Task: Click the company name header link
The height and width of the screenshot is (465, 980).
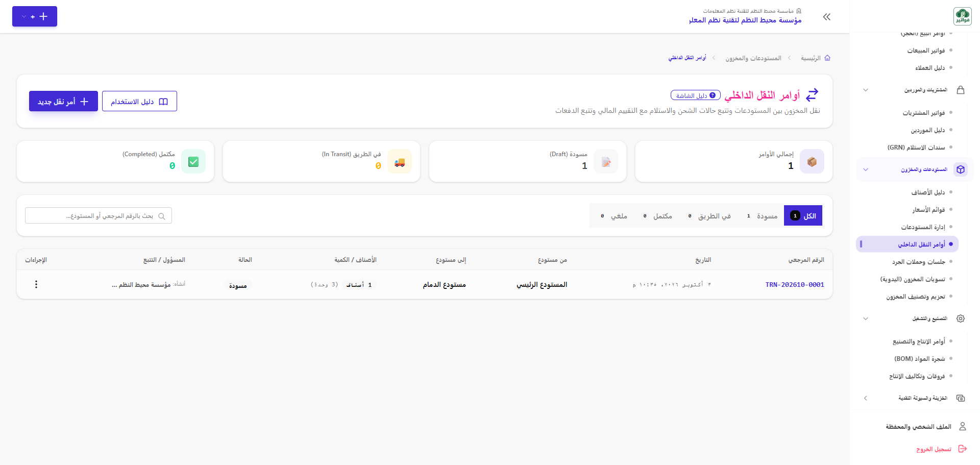Action: (745, 20)
